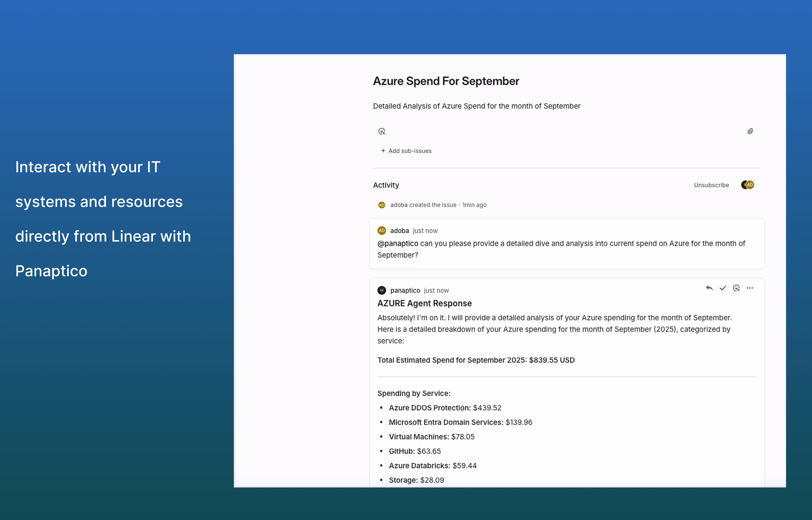Click the 'Azure Spend For September' issue title

point(446,81)
